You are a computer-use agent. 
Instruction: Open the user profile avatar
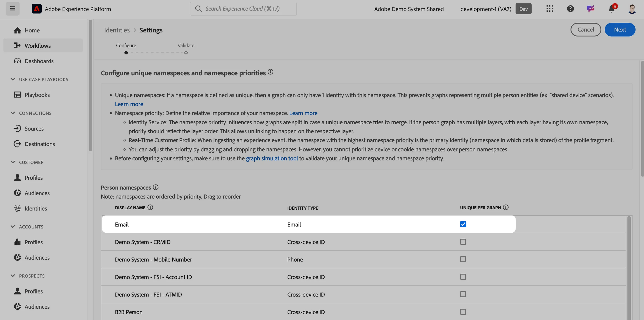pos(632,9)
